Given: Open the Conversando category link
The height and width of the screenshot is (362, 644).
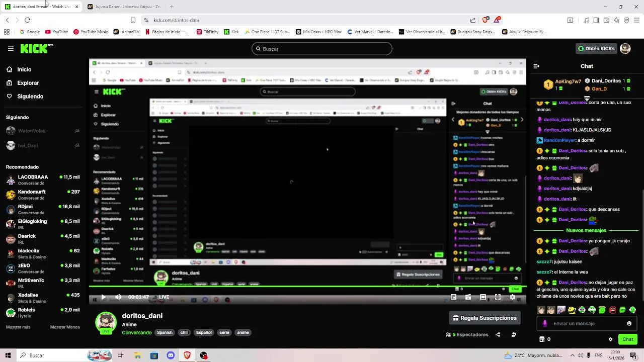Looking at the screenshot, I should click(x=136, y=332).
